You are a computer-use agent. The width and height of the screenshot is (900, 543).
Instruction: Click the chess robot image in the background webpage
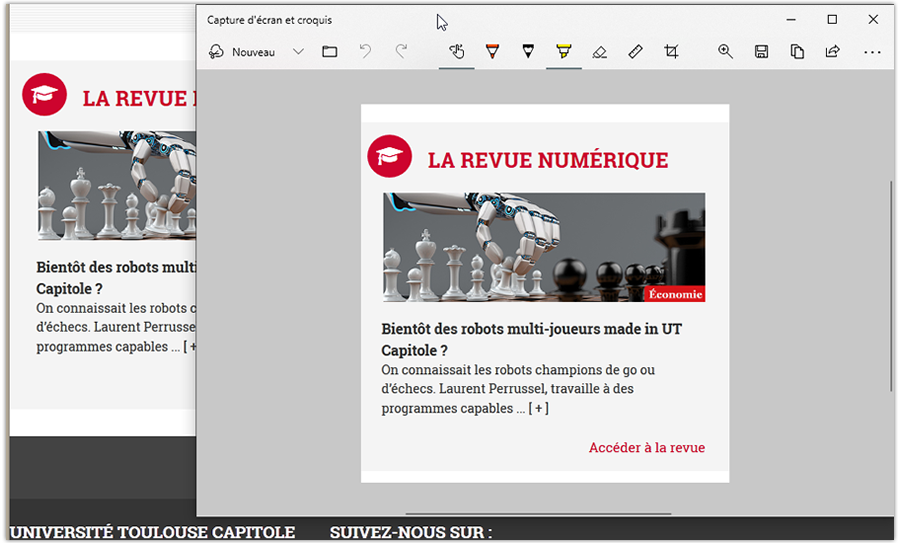click(117, 185)
